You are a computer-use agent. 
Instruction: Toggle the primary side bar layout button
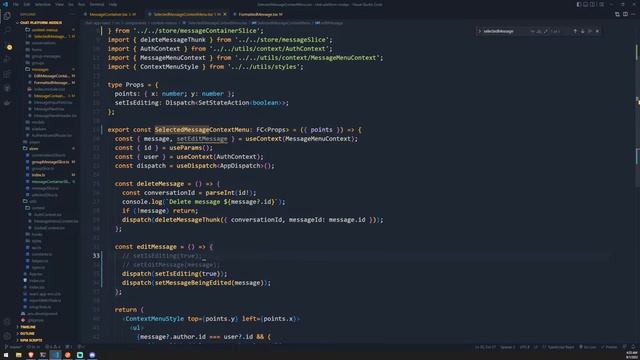point(579,4)
